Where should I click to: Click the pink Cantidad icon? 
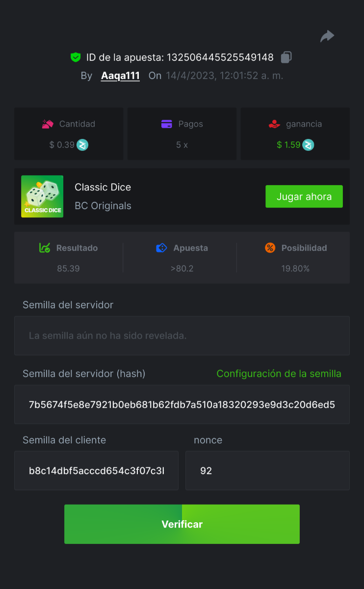tap(48, 124)
